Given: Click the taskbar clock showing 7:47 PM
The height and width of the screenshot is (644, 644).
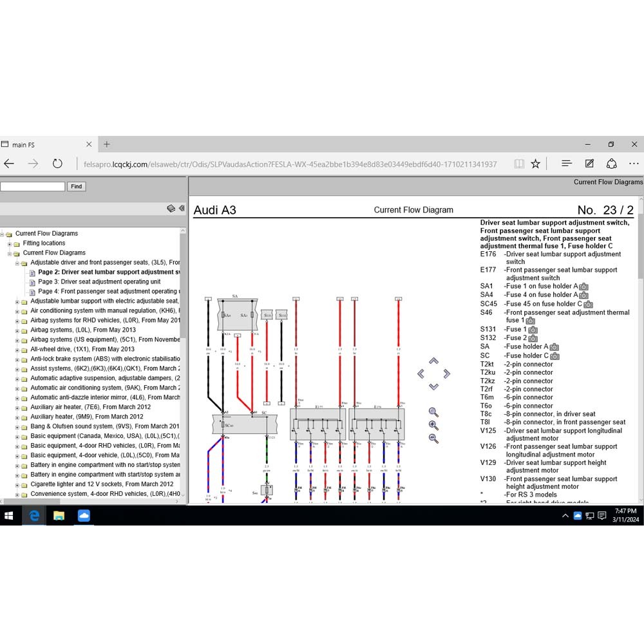Looking at the screenshot, I should (x=625, y=515).
